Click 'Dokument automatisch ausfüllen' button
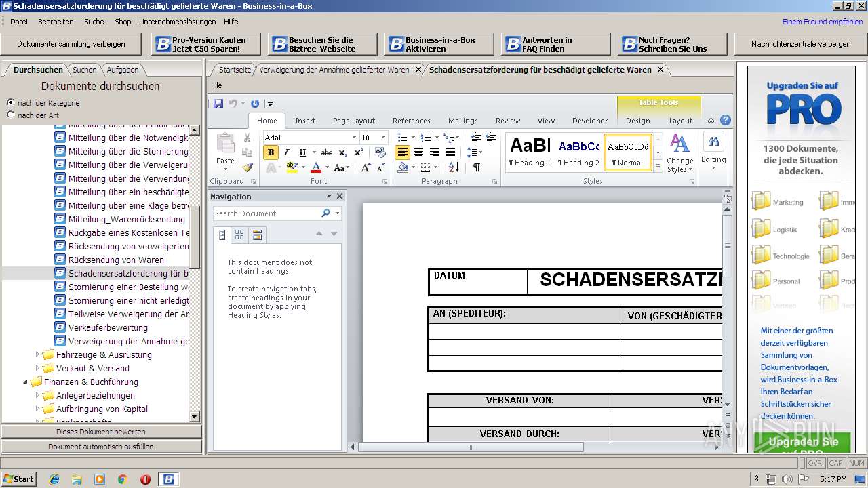 tap(101, 447)
